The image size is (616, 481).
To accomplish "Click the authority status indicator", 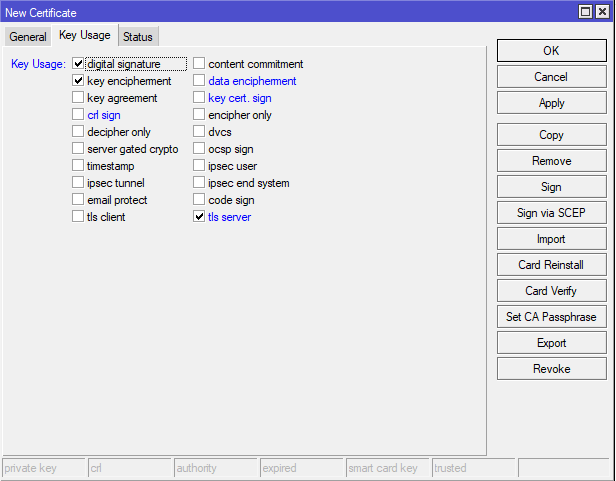I will [216, 468].
